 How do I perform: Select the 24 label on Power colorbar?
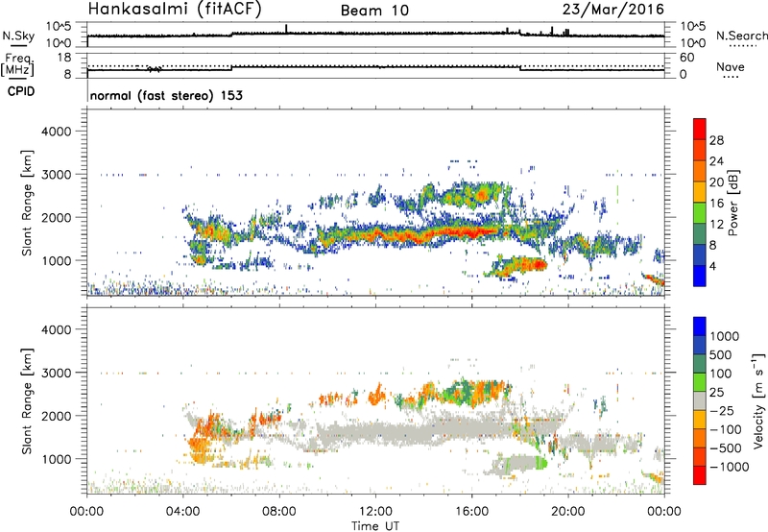point(716,161)
